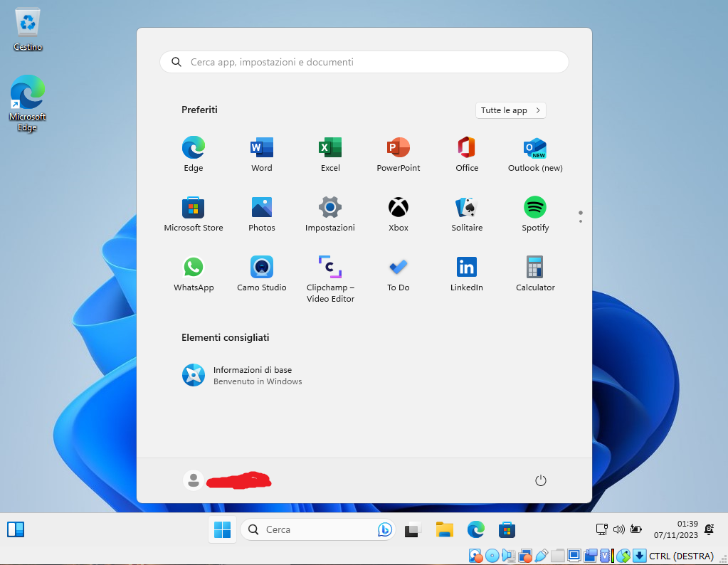Click VirtualBox hard disk activity indicator
Viewport: 728px width, 565px height.
[x=475, y=555]
